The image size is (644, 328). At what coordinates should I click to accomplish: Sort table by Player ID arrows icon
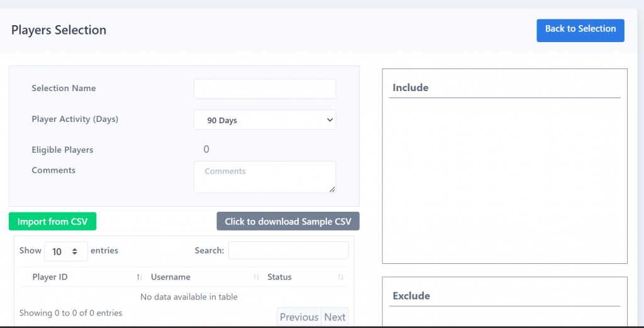point(139,277)
